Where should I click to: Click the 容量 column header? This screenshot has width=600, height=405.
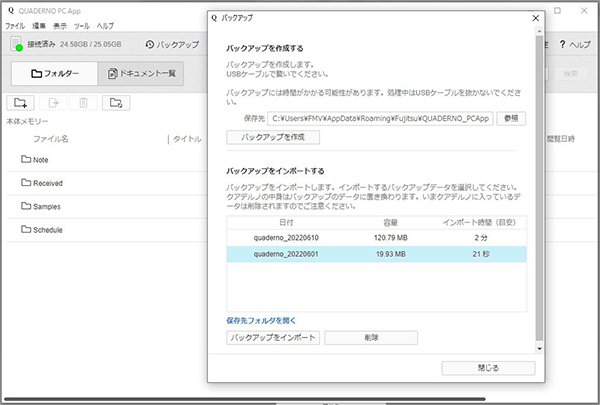(x=390, y=222)
